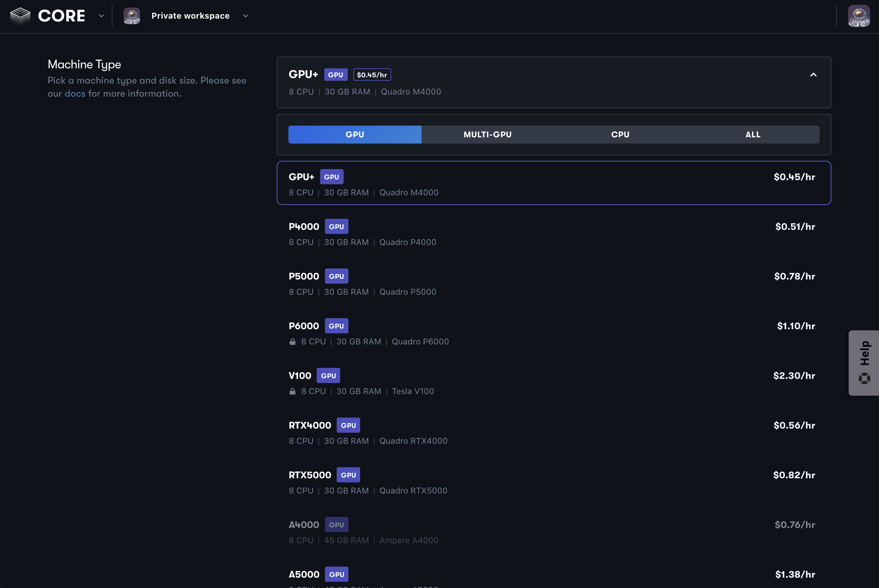Click GPU badge next to A4000
This screenshot has width=879, height=588.
click(x=336, y=525)
